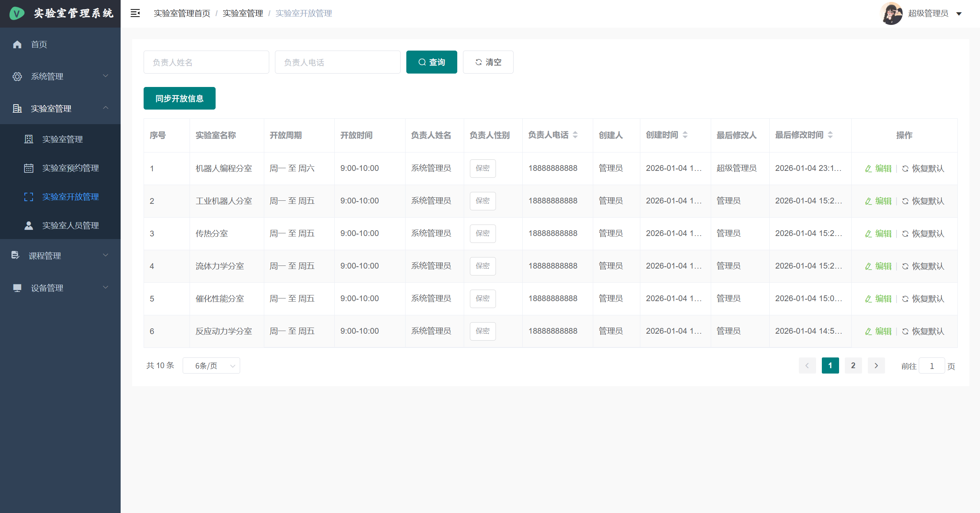Click the 查询 search button
Viewport: 980px width, 513px height.
[x=432, y=62]
